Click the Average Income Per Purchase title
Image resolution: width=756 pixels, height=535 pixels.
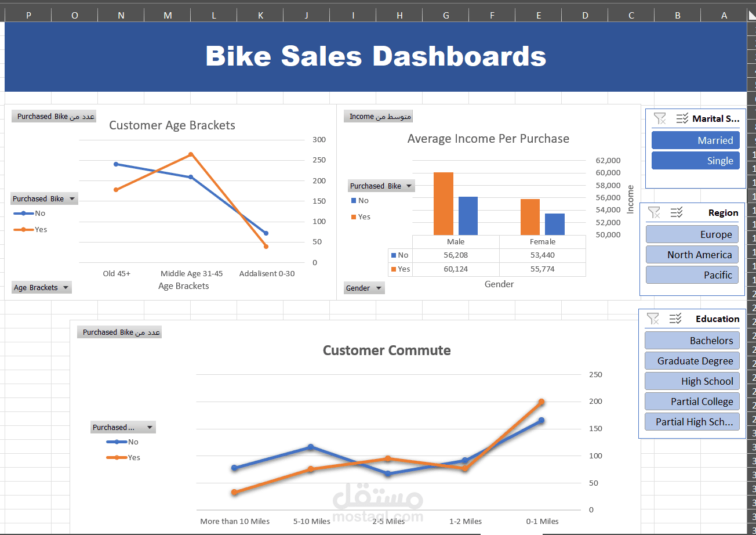tap(488, 139)
